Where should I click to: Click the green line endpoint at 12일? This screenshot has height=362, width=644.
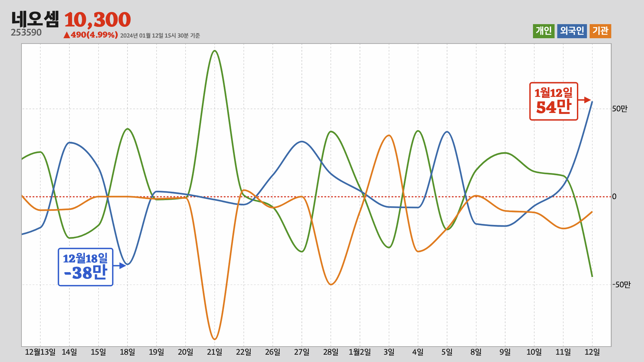coord(592,276)
